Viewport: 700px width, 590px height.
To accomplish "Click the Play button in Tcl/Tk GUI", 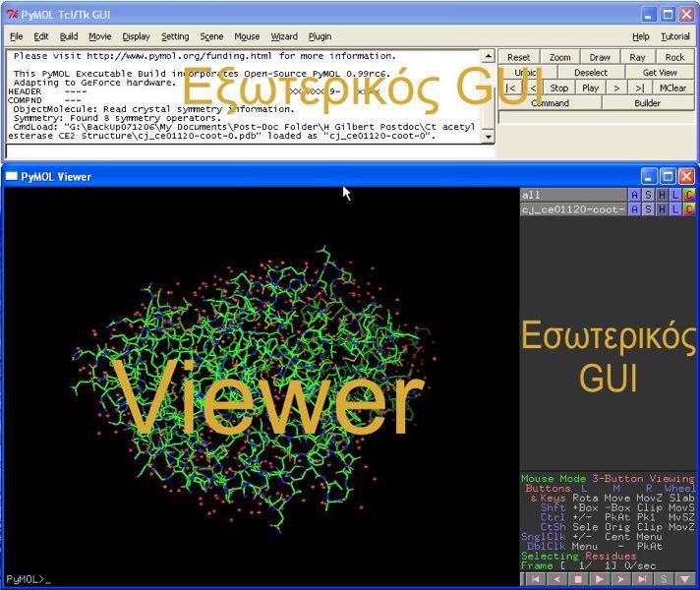I will 590,88.
